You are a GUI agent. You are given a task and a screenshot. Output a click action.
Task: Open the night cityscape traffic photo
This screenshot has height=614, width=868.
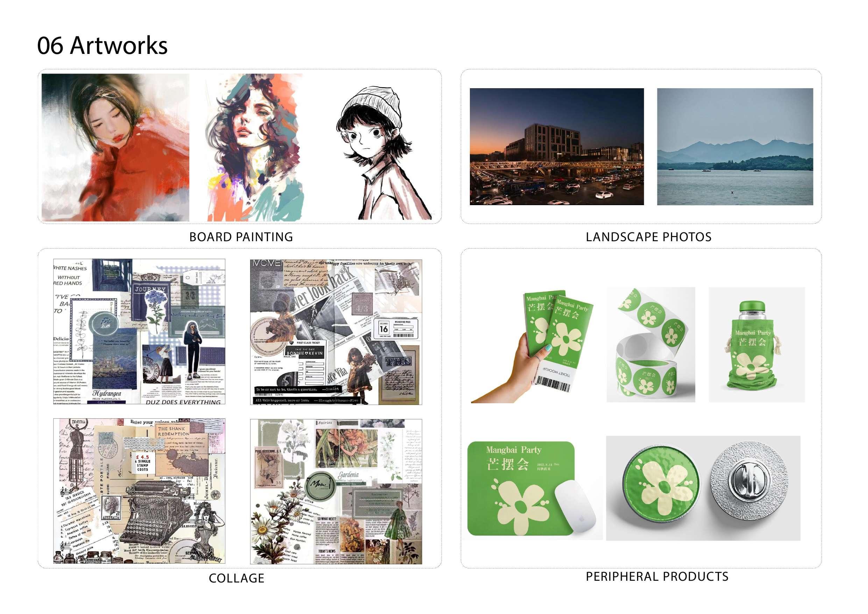(x=557, y=147)
